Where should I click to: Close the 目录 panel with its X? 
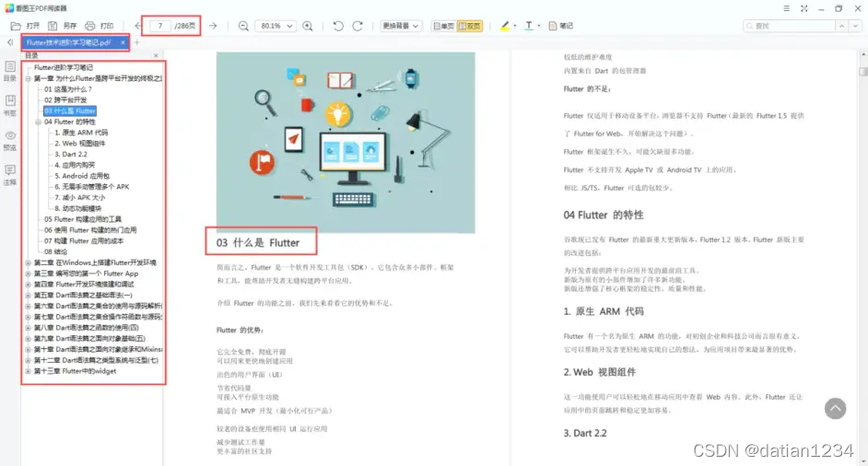[156, 55]
